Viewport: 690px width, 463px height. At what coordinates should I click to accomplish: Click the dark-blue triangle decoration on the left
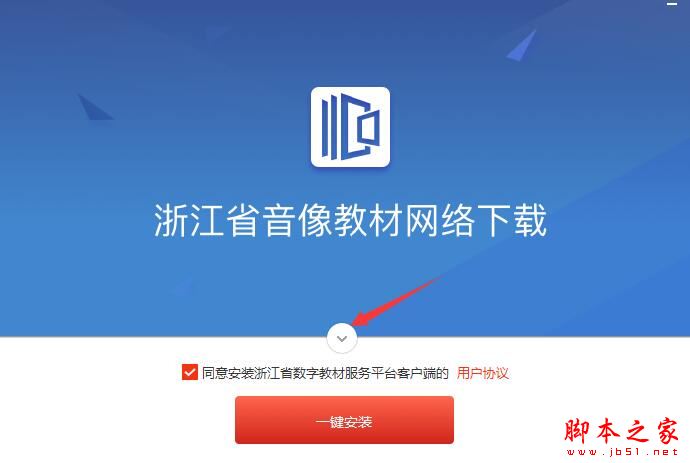[94, 107]
